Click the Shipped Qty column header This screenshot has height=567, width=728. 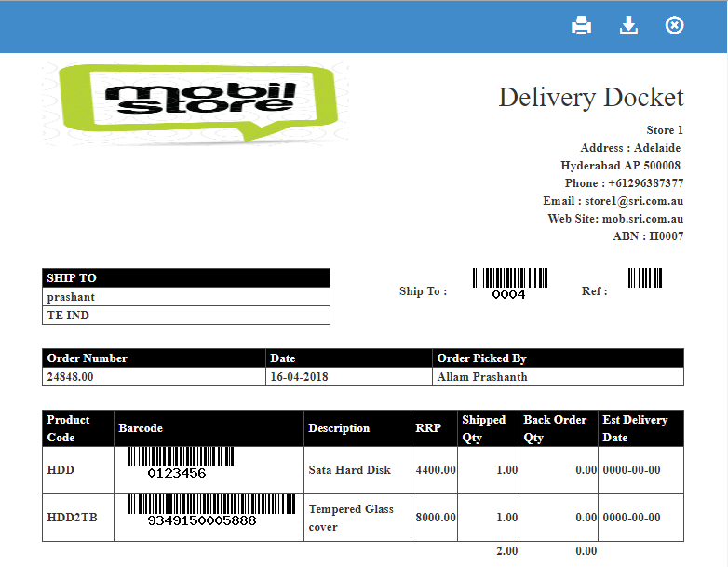pyautogui.click(x=488, y=428)
